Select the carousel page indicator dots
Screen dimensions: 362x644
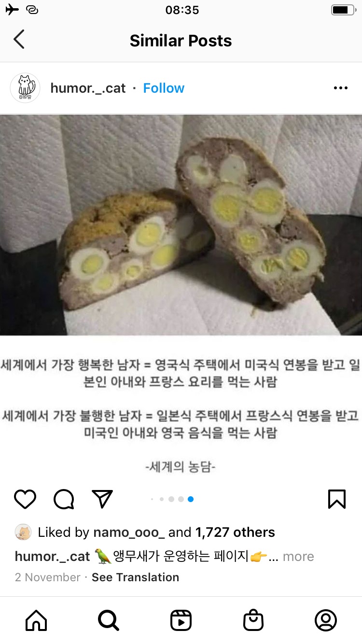pos(172,499)
